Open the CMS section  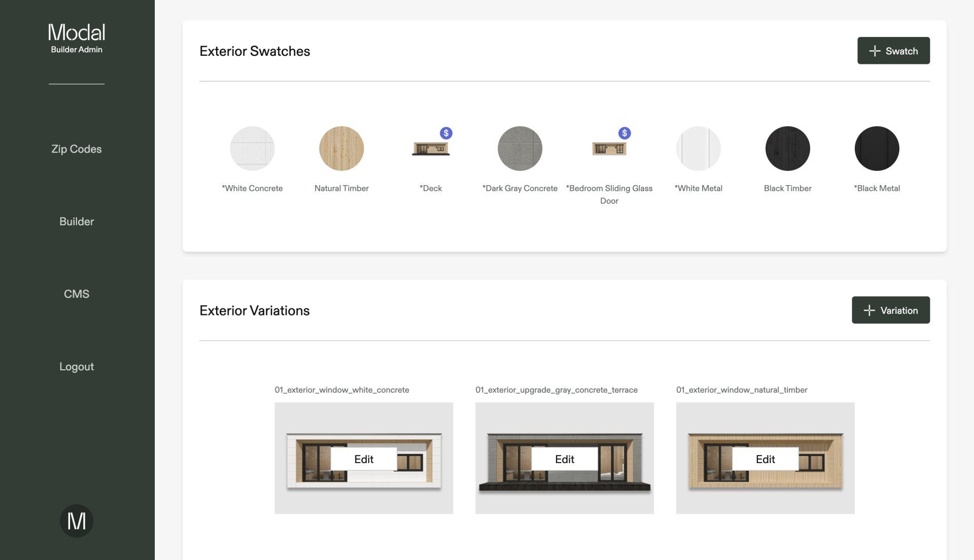tap(76, 293)
